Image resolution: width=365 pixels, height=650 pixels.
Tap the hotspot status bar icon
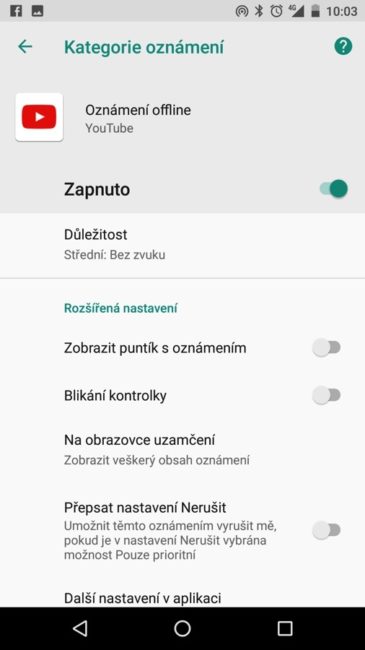tap(242, 11)
